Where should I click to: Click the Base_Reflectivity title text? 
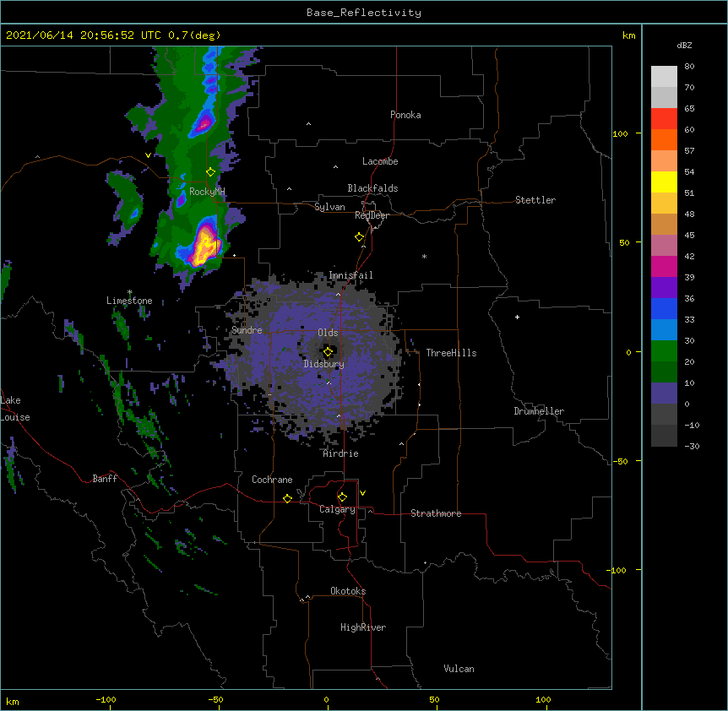click(364, 13)
